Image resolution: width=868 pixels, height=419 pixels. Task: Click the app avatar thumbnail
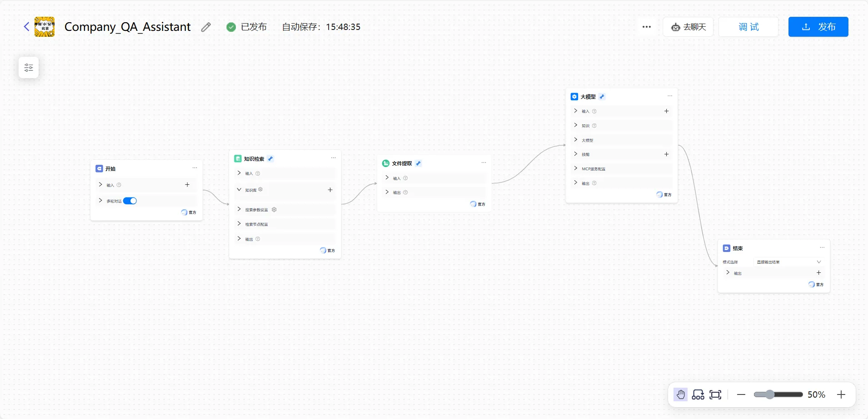pyautogui.click(x=45, y=27)
